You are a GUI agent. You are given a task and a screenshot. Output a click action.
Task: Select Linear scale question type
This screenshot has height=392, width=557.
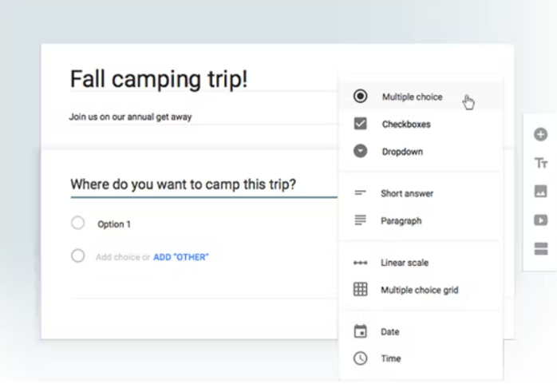[405, 263]
